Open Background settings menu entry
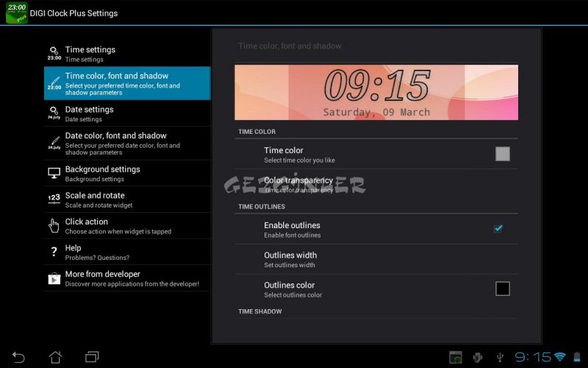The image size is (588, 368). click(x=127, y=173)
